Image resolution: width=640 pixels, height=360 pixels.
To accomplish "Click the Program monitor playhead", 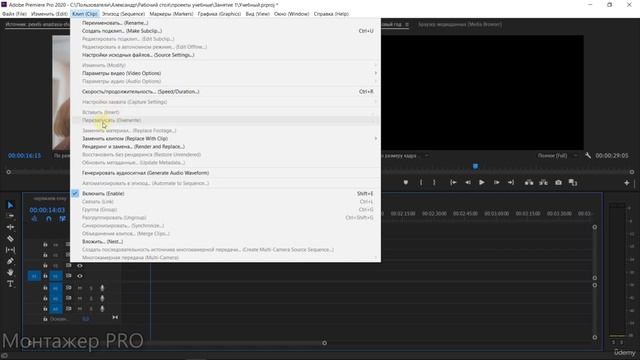I will pos(475,167).
